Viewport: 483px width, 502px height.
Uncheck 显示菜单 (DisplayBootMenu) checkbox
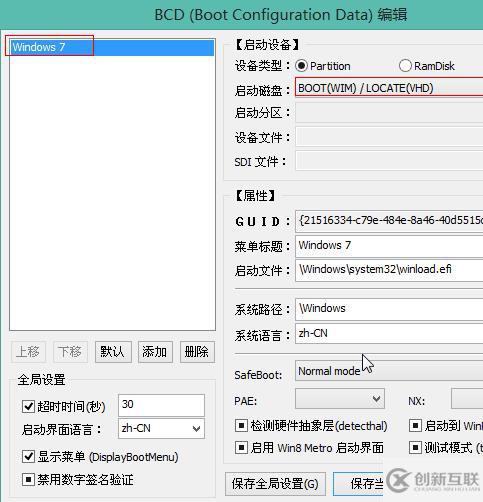28,456
